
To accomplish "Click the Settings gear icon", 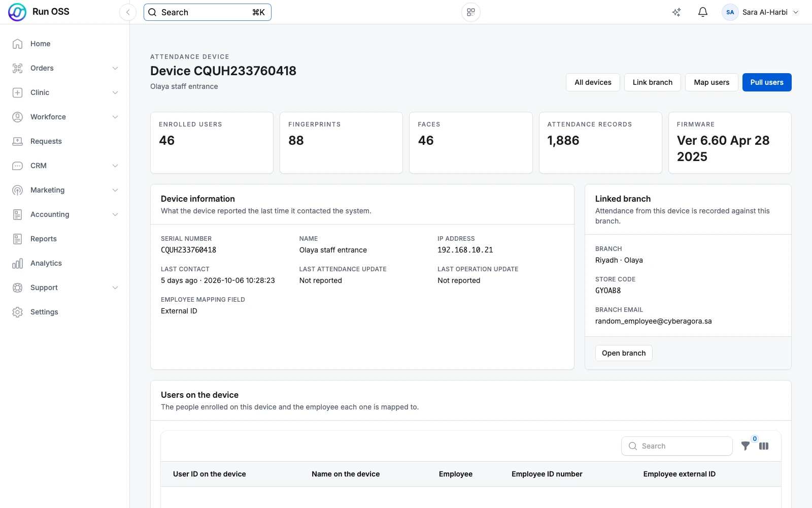I will click(x=17, y=312).
